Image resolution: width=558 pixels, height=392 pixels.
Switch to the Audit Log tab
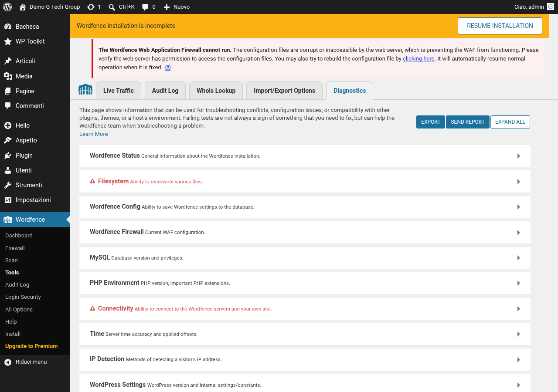click(x=165, y=91)
